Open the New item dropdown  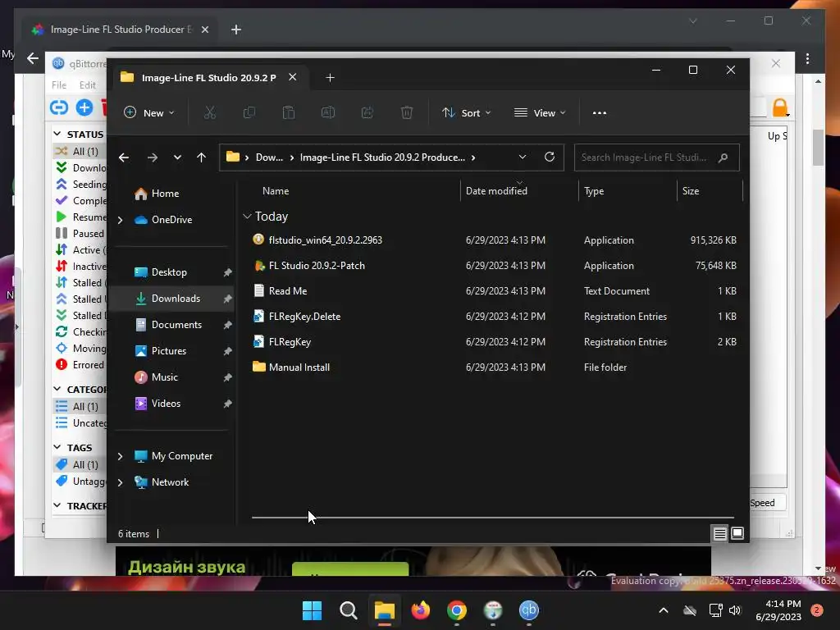pos(149,112)
